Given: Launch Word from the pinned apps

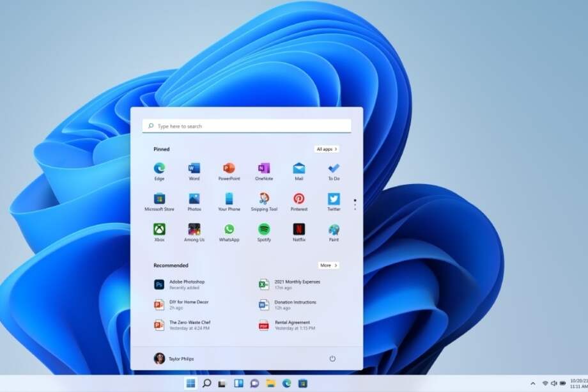Looking at the screenshot, I should [194, 168].
